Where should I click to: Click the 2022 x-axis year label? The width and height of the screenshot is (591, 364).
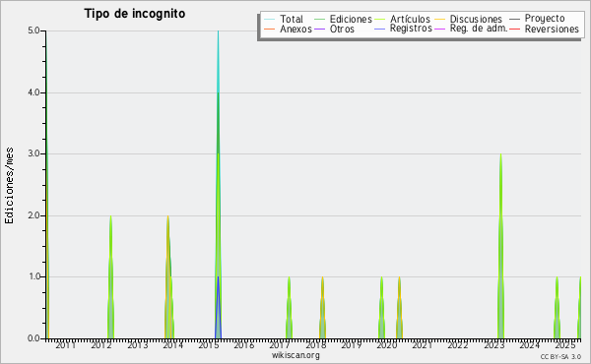pyautogui.click(x=458, y=345)
